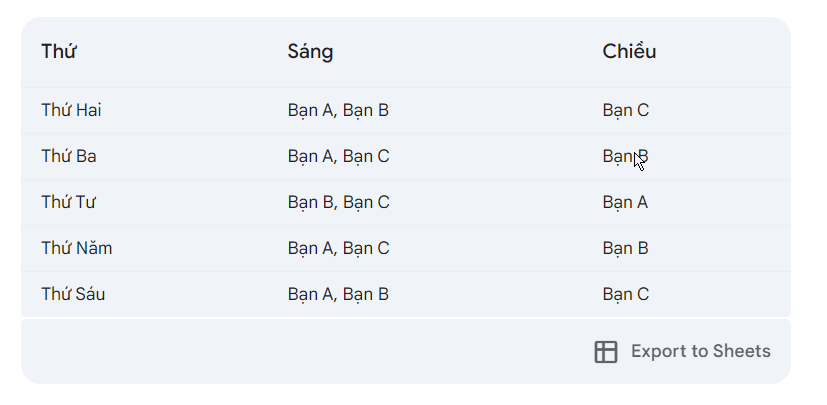The height and width of the screenshot is (405, 827).
Task: Click the Sáng cell for Thứ Năm
Action: pyautogui.click(x=338, y=248)
